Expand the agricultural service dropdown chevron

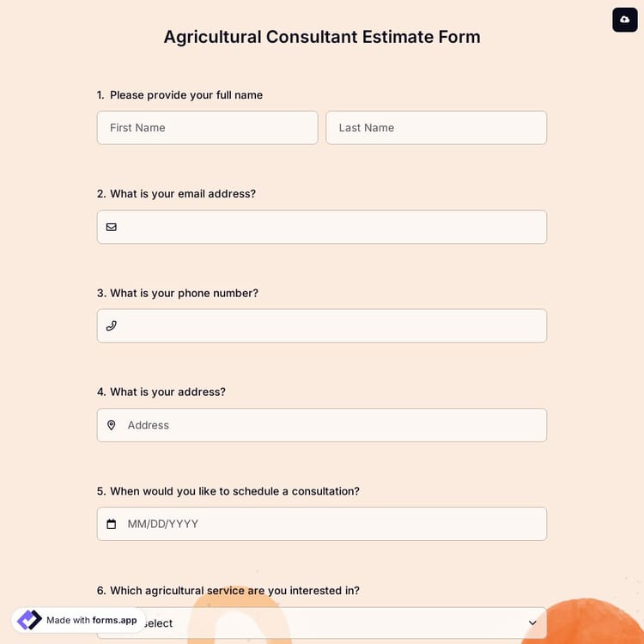click(532, 623)
